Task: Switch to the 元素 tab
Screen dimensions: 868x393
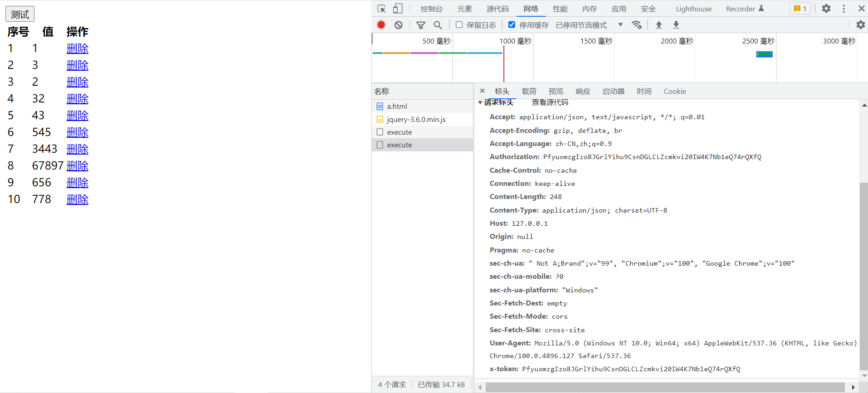Action: [464, 9]
